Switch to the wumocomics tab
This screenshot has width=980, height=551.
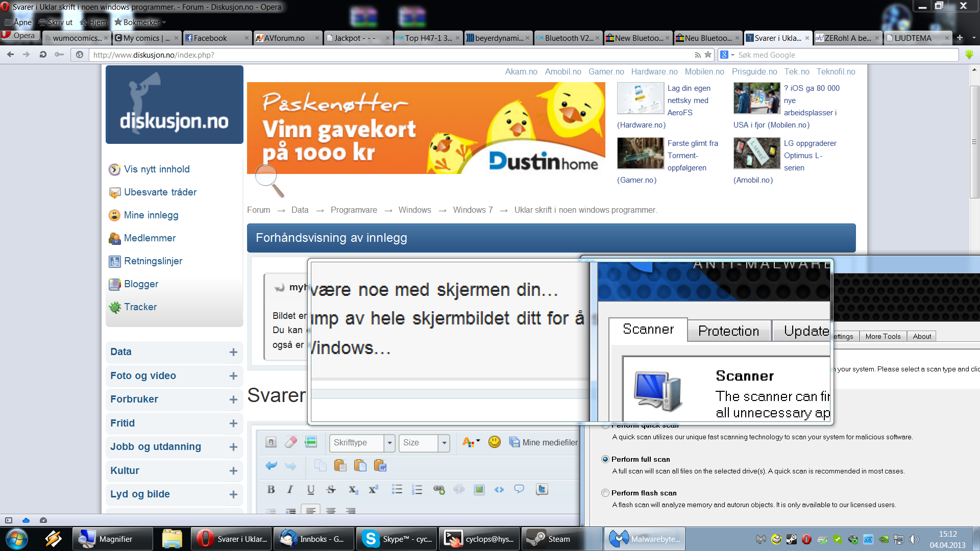76,38
